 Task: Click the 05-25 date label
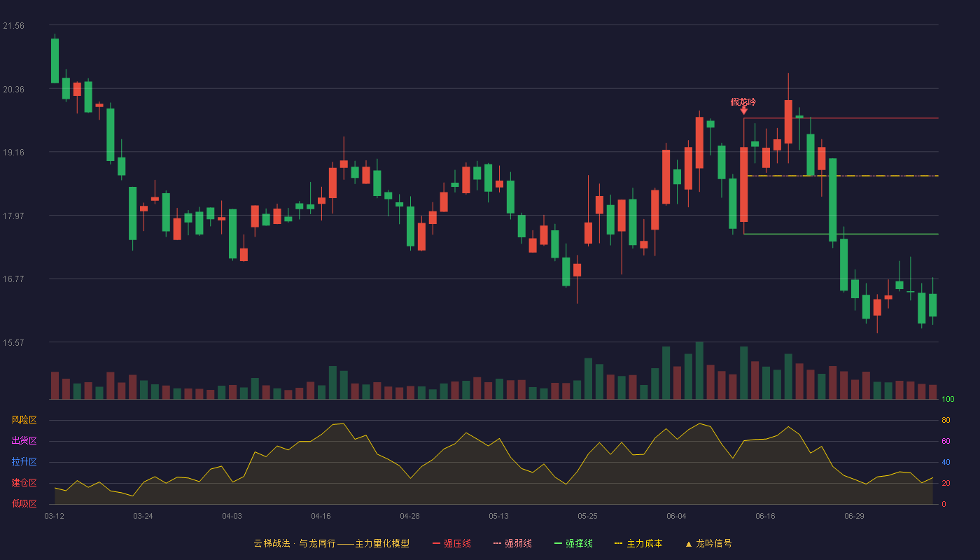[587, 516]
